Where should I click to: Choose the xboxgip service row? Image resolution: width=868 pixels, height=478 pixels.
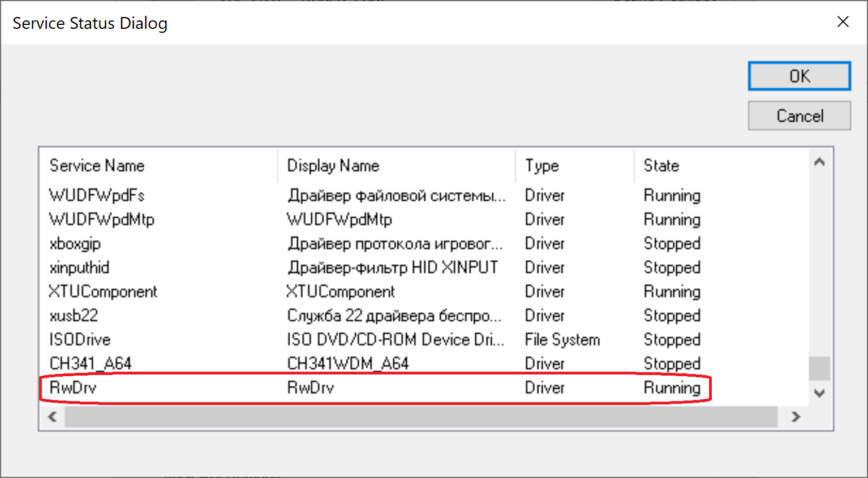pos(75,244)
